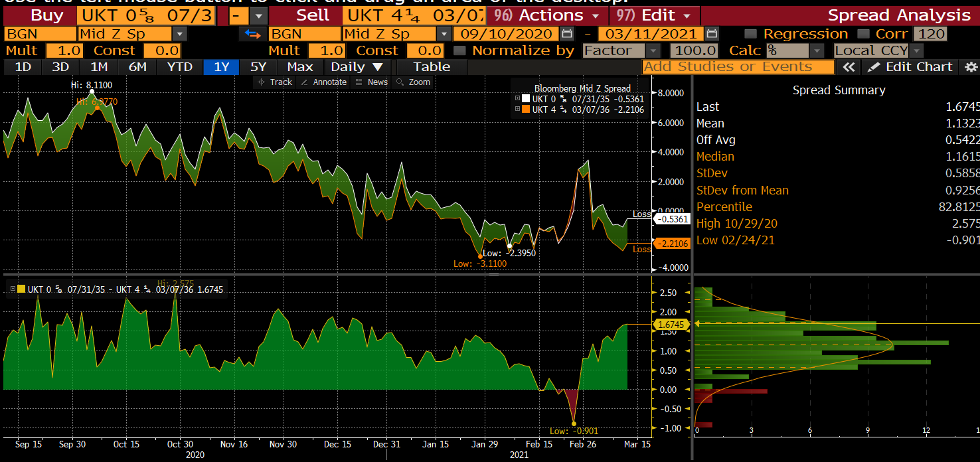Click the buy-side Mult 1.0 field
Image resolution: width=980 pixels, height=462 pixels.
tap(65, 50)
